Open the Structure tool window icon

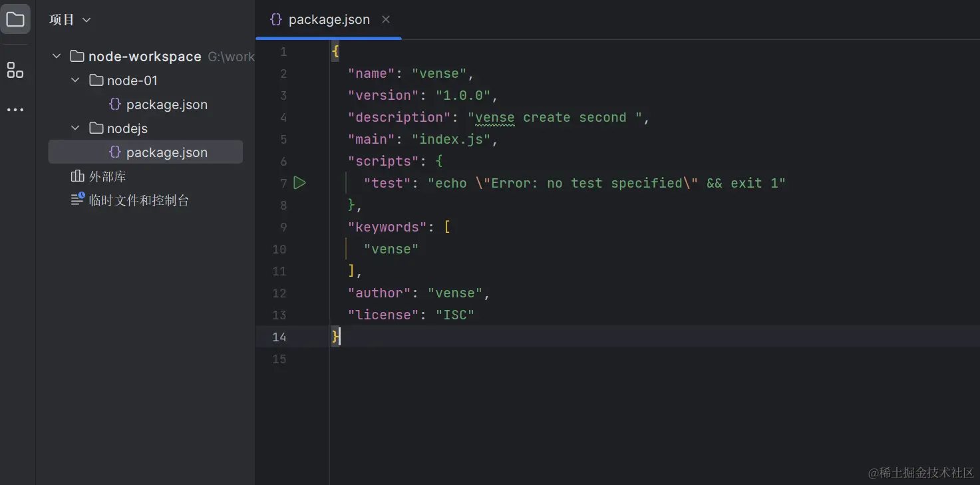(15, 70)
